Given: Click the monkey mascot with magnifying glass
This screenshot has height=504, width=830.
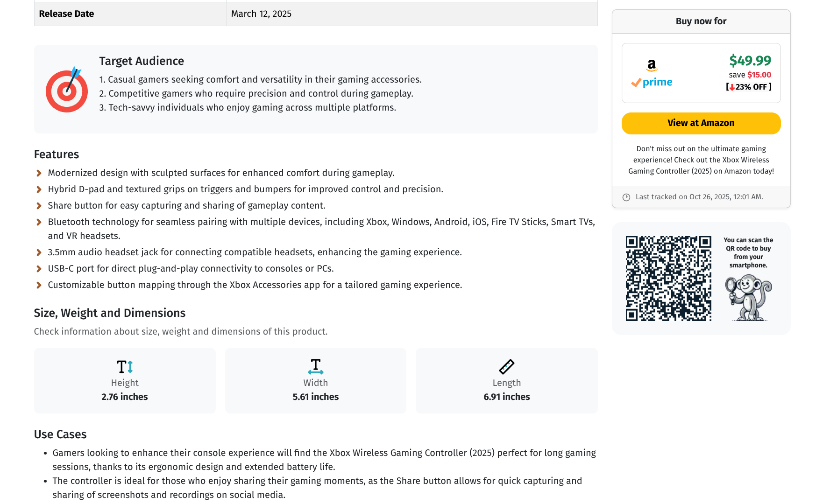Looking at the screenshot, I should 748,298.
